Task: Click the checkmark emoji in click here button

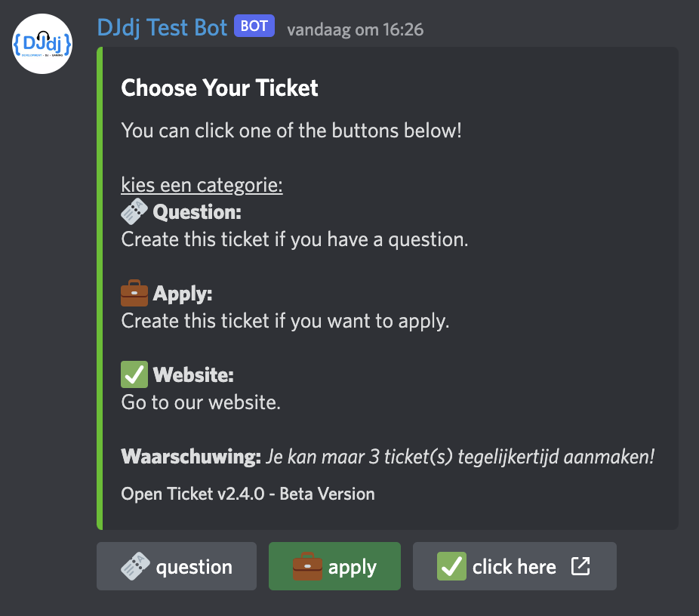Action: [451, 566]
